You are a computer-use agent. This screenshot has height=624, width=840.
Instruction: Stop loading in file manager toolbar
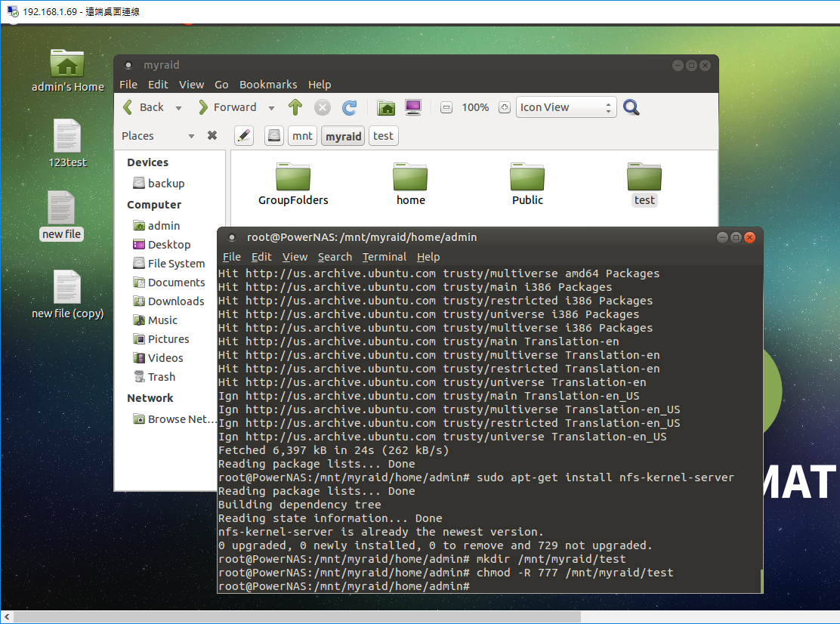pyautogui.click(x=323, y=108)
